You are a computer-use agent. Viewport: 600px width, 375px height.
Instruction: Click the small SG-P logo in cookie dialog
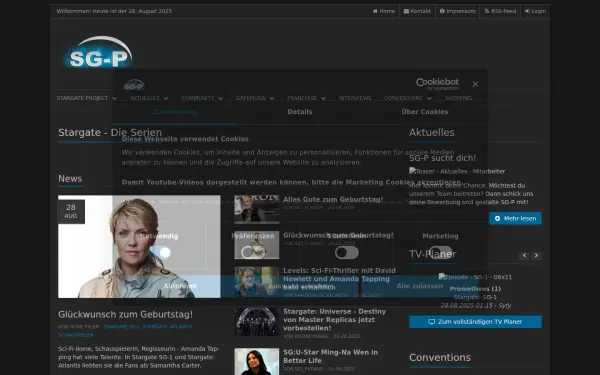(x=134, y=85)
